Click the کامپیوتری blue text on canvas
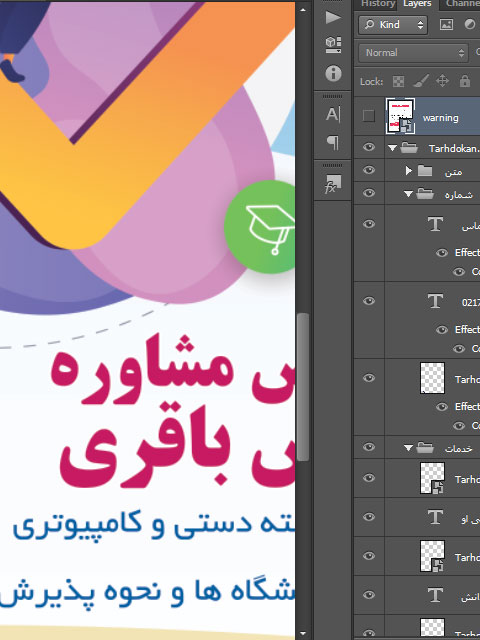 [x=78, y=527]
